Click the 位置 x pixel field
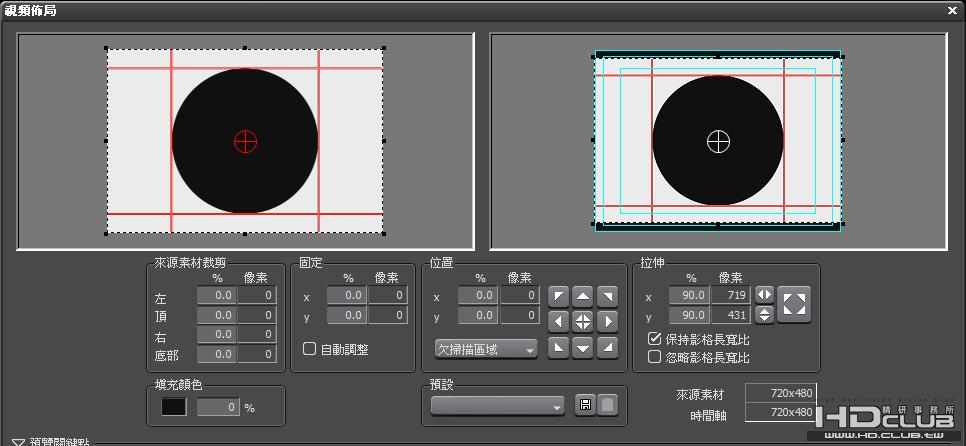 tap(519, 295)
